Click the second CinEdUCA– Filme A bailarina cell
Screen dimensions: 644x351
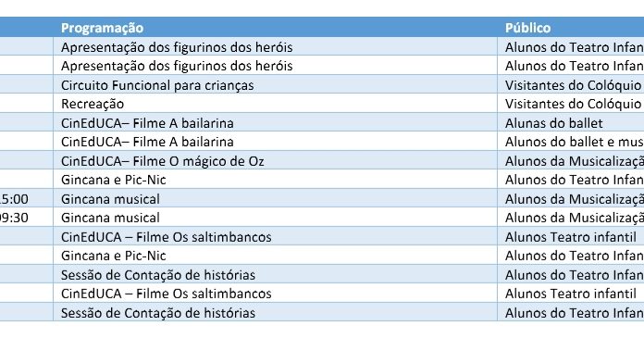(x=275, y=142)
